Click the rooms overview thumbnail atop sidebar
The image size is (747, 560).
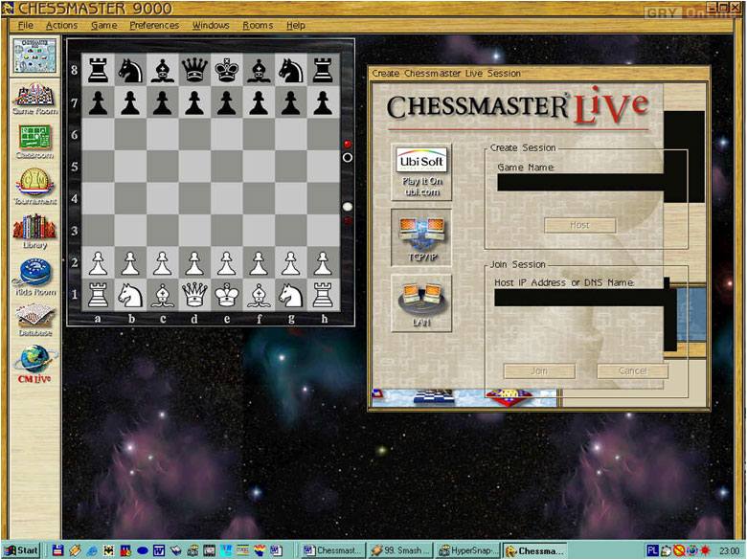[x=34, y=56]
